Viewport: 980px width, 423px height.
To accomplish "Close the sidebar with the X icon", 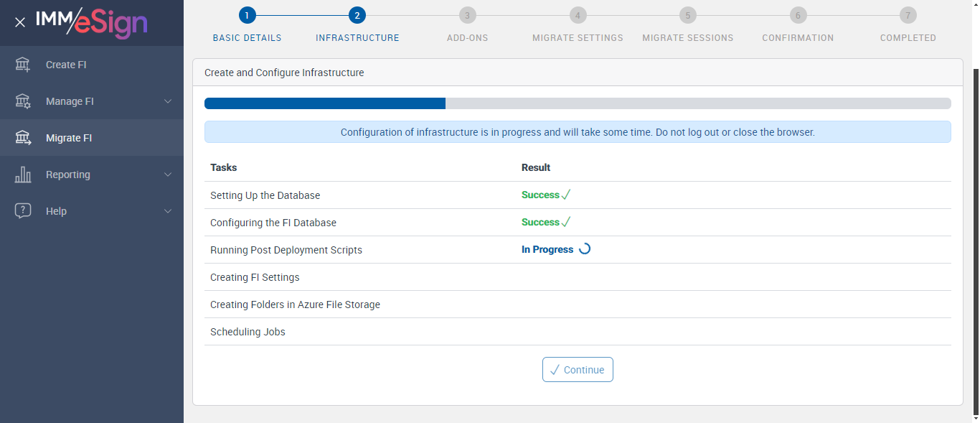I will coord(20,22).
